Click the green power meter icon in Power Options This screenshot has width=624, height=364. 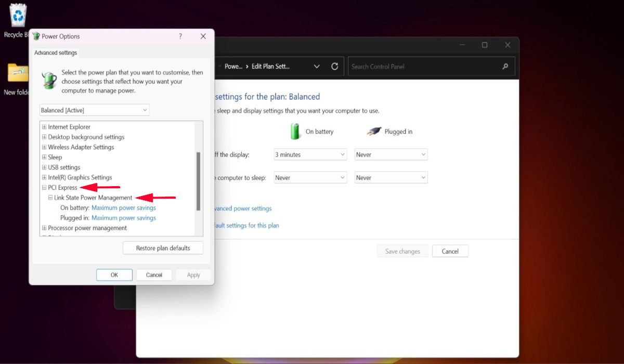click(48, 81)
